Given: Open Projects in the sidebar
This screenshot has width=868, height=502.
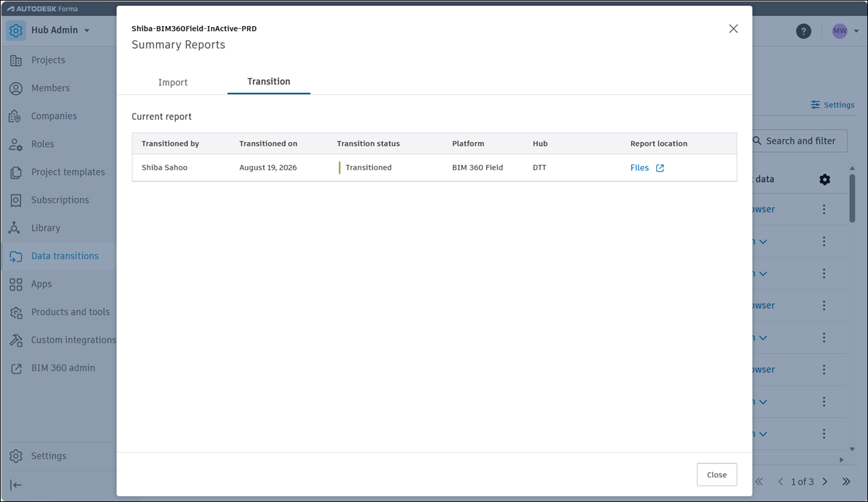Looking at the screenshot, I should point(48,60).
